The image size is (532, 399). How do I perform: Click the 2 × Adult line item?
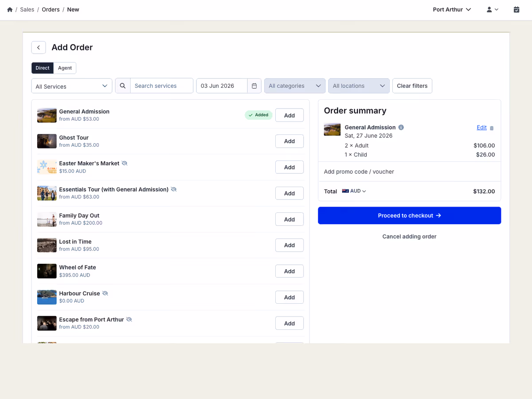pos(357,145)
